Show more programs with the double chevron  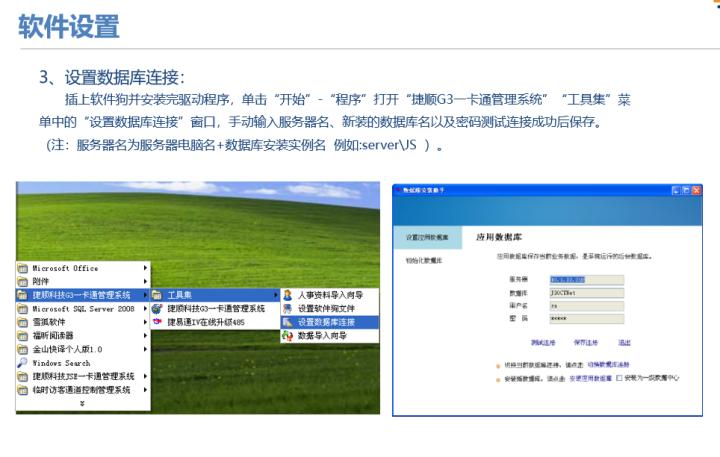(82, 404)
